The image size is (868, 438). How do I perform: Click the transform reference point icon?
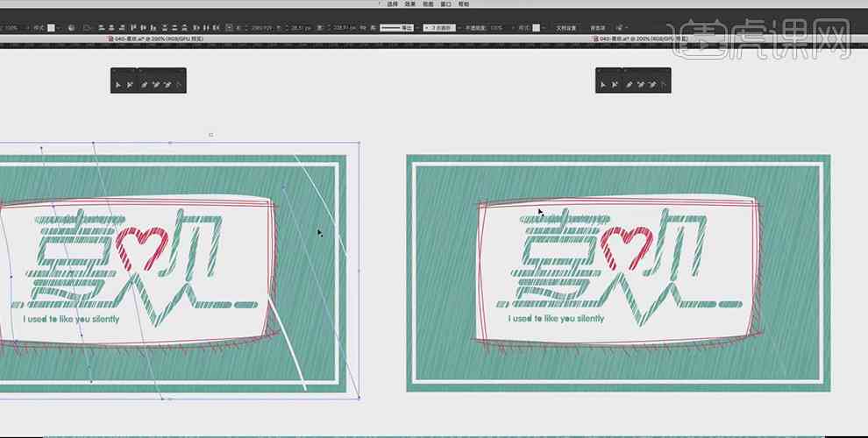point(229,28)
